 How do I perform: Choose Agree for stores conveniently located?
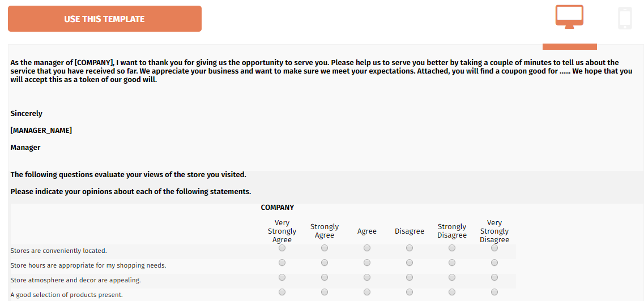coord(367,248)
